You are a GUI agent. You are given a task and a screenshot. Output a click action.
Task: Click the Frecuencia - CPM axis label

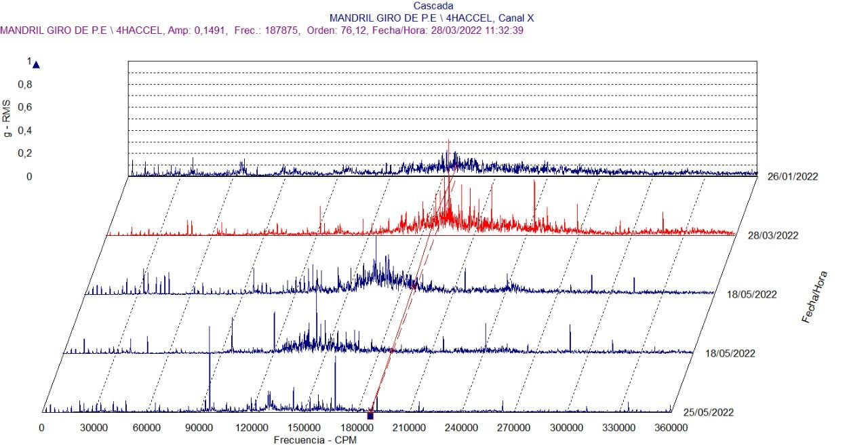click(315, 439)
